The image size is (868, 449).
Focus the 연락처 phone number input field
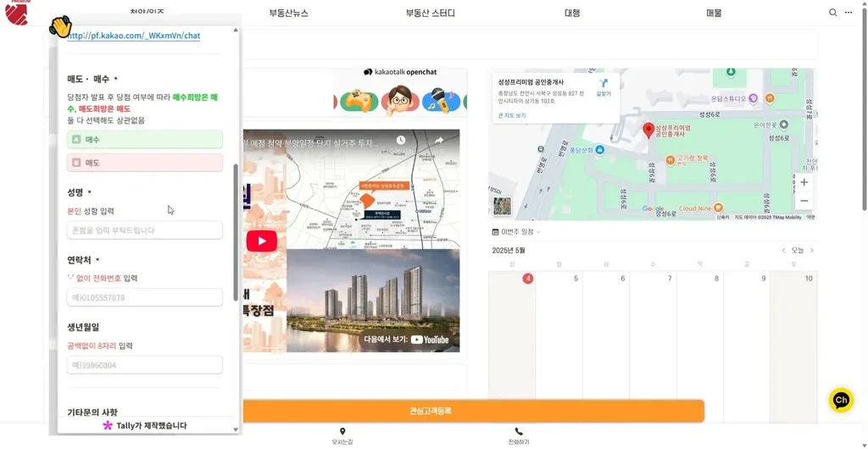coord(144,297)
